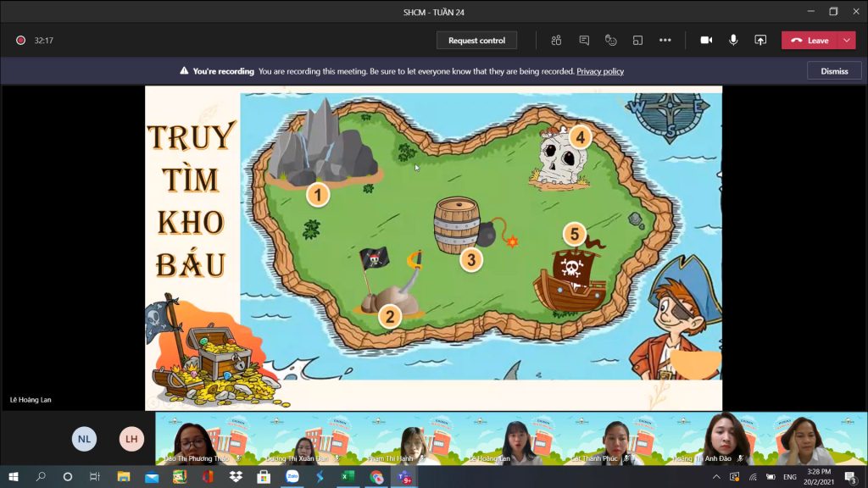Mute or unmute the microphone
This screenshot has height=488, width=868.
coord(733,40)
